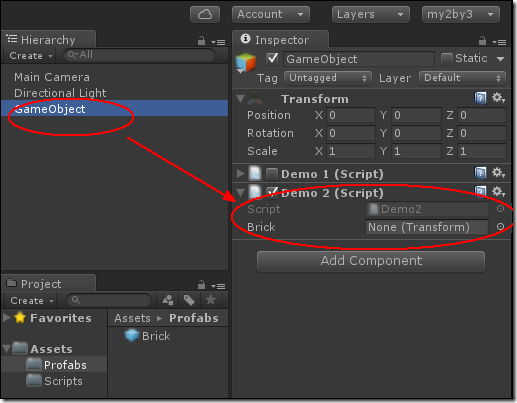Image resolution: width=517 pixels, height=403 pixels.
Task: Lock the Hierarchy panel
Action: (x=201, y=41)
